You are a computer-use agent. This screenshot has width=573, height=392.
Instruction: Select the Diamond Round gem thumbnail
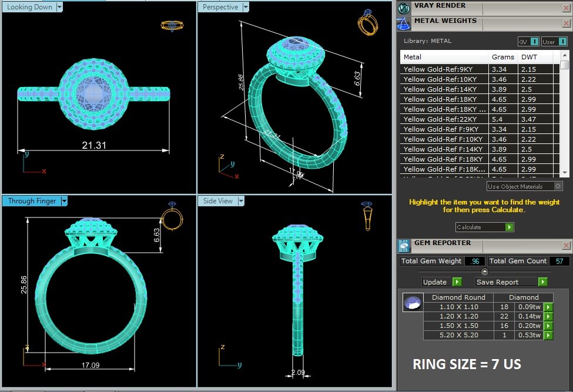411,303
